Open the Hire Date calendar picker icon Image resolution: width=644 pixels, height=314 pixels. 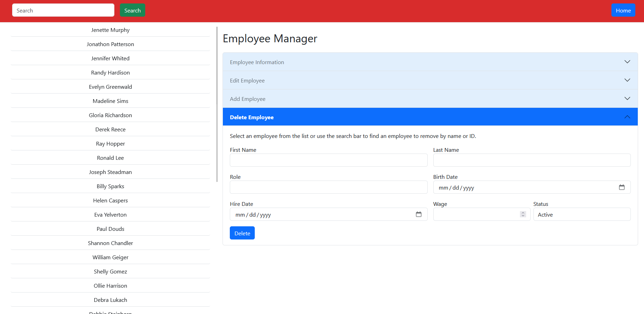click(x=418, y=215)
